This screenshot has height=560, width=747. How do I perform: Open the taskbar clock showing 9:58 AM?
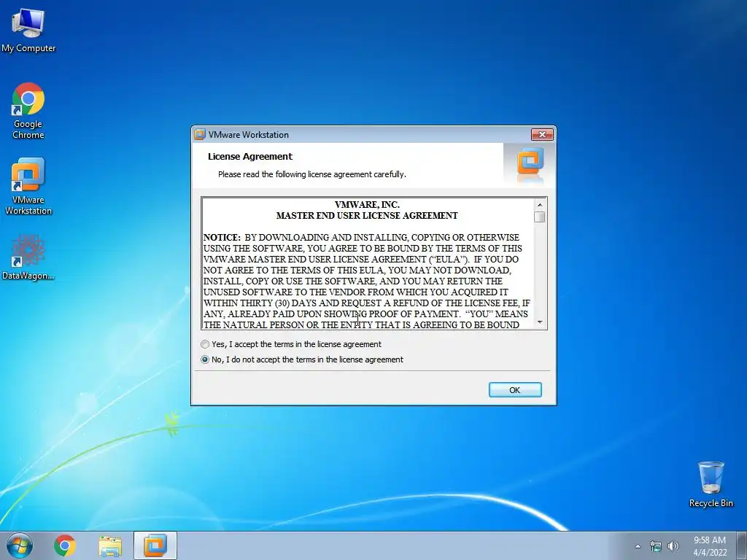point(710,546)
